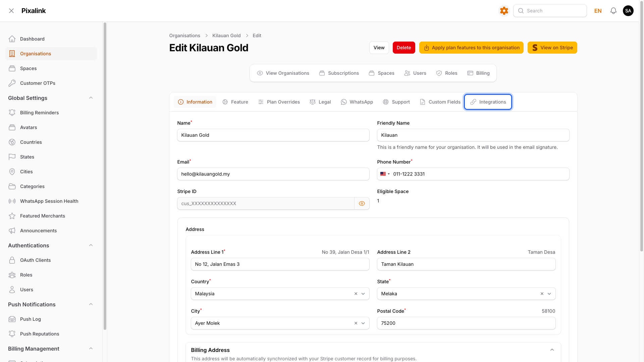Switch to the Feature tab
This screenshot has width=644, height=362.
pos(235,102)
